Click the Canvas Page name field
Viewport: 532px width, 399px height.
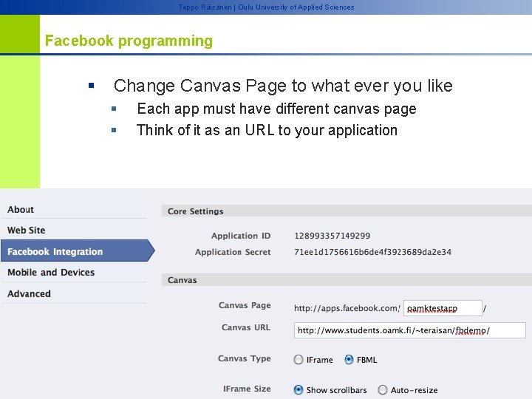pyautogui.click(x=443, y=308)
